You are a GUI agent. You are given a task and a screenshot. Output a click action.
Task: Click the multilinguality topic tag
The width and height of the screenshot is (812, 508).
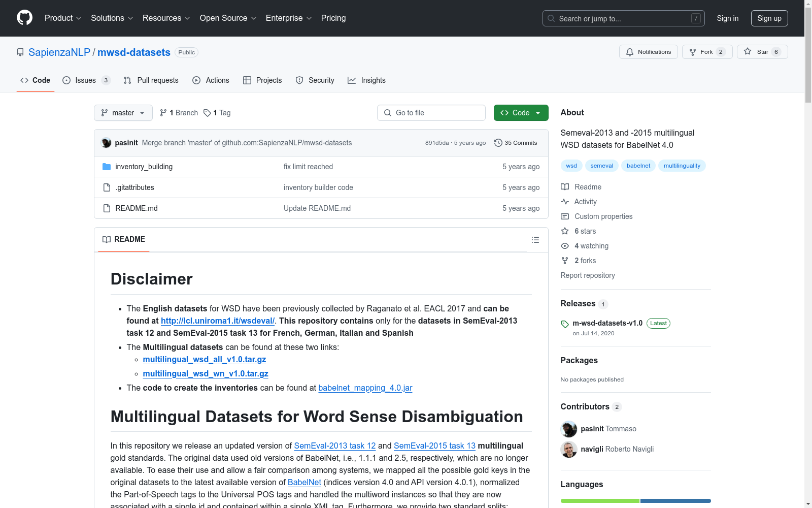tap(682, 166)
